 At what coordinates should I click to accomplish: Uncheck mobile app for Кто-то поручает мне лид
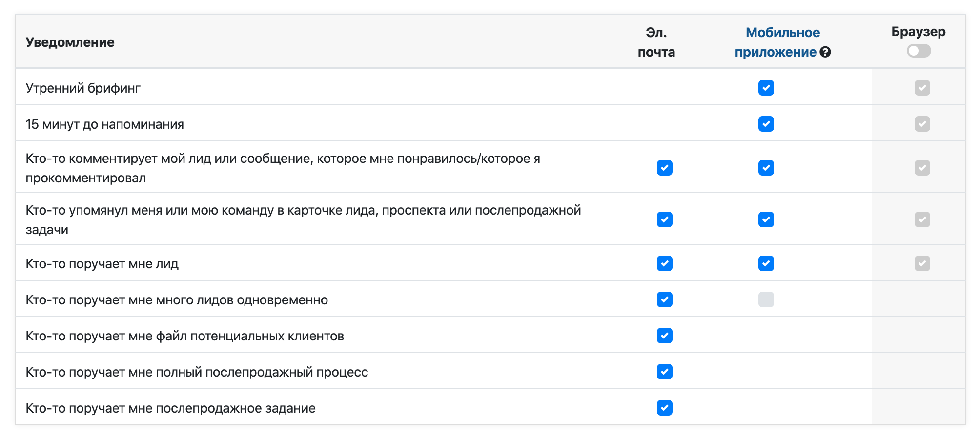766,264
